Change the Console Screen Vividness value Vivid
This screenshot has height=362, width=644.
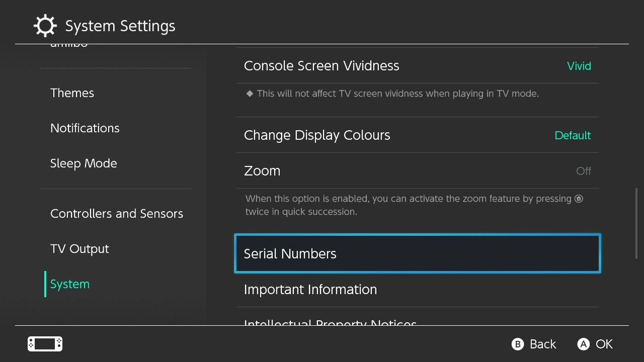pyautogui.click(x=579, y=66)
